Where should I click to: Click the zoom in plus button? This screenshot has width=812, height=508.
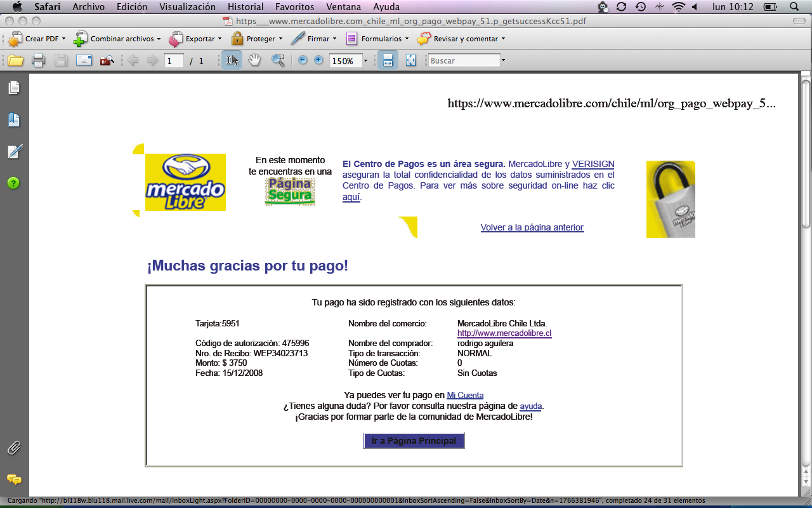318,60
